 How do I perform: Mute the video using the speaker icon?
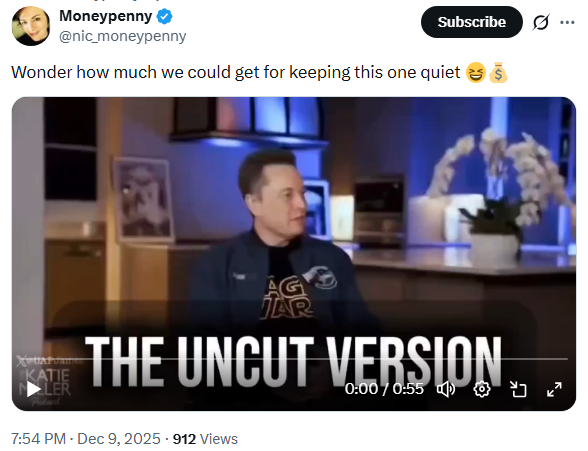pyautogui.click(x=446, y=389)
